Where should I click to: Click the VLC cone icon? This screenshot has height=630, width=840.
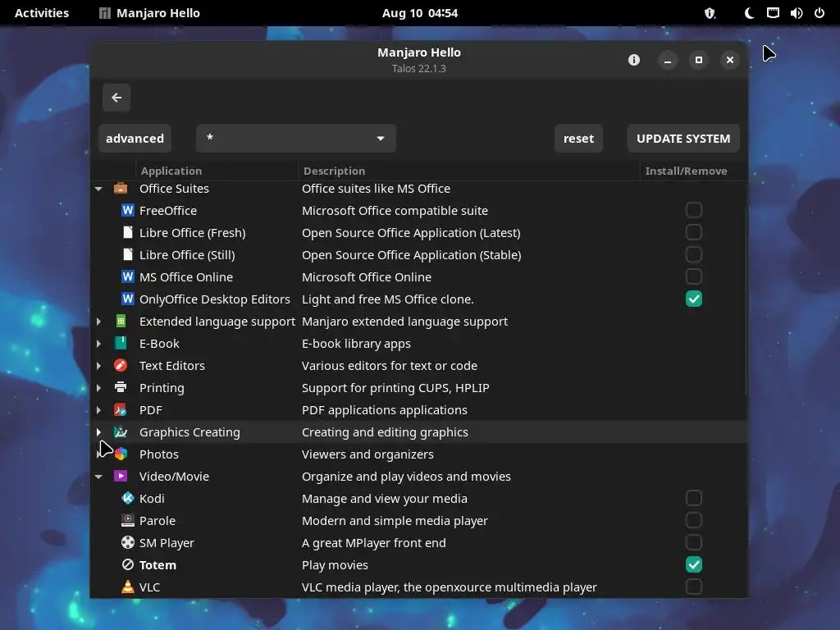tap(127, 587)
